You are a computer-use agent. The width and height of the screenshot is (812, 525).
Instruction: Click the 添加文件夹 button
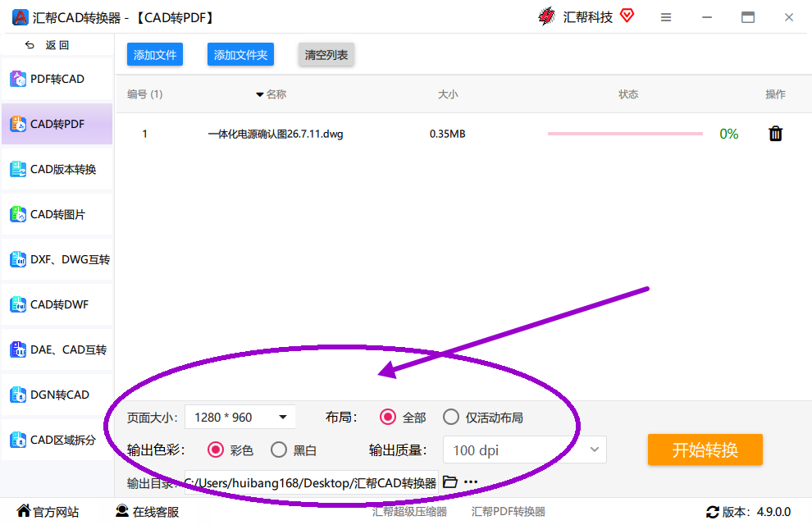pos(241,54)
